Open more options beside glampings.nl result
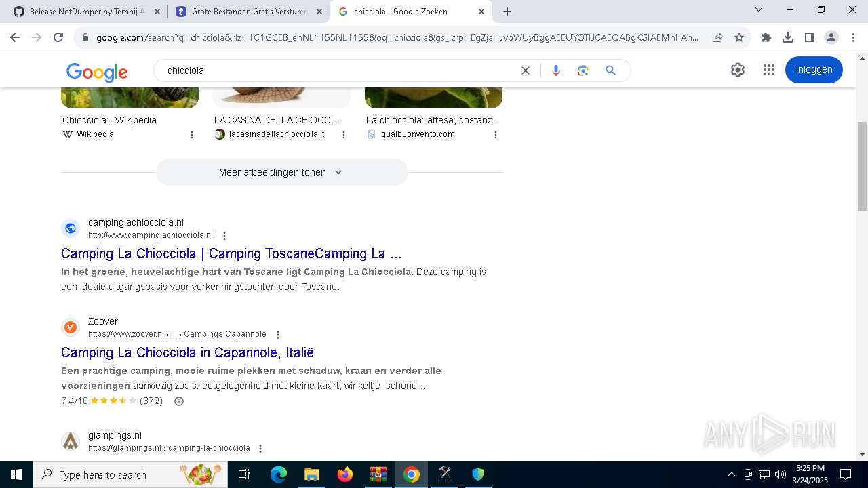Image resolution: width=868 pixels, height=488 pixels. tap(260, 449)
